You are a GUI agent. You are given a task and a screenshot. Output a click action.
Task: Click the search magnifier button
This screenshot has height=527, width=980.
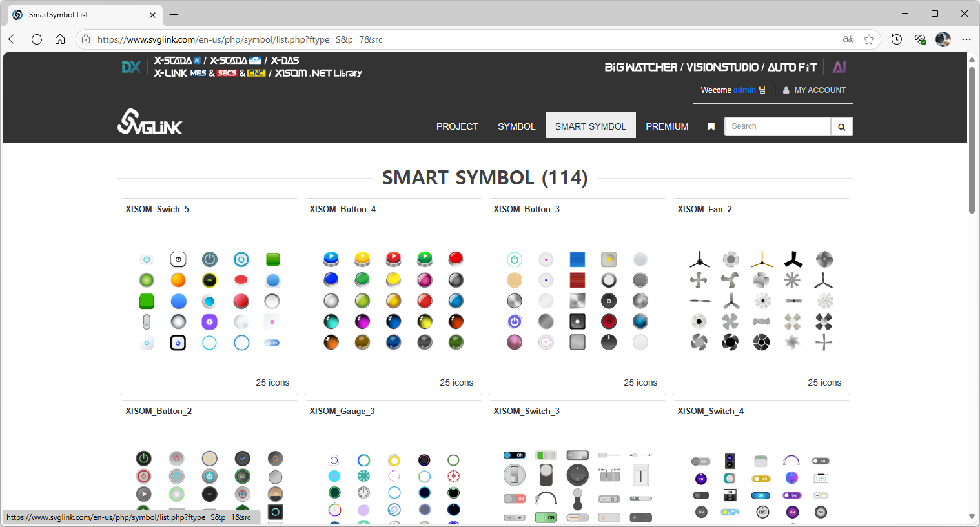tap(842, 126)
